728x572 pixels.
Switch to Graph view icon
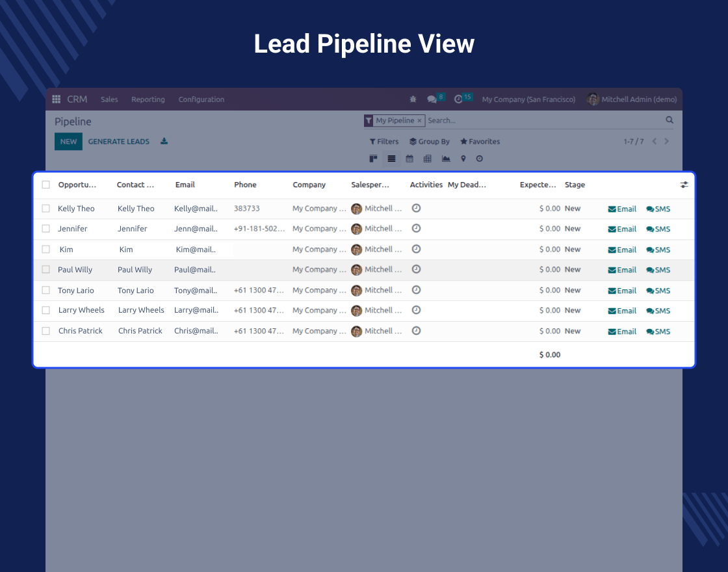pos(446,159)
